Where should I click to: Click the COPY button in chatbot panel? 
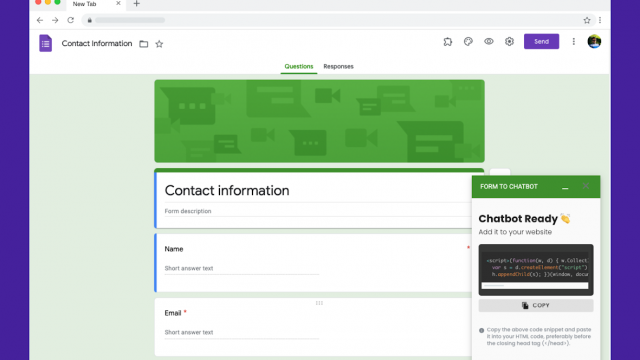(536, 305)
